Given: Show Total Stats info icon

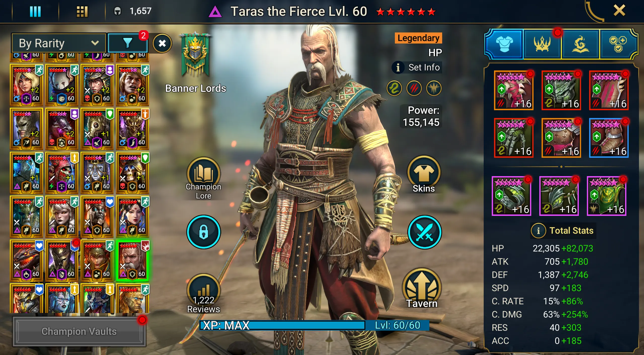Looking at the screenshot, I should click(x=538, y=230).
